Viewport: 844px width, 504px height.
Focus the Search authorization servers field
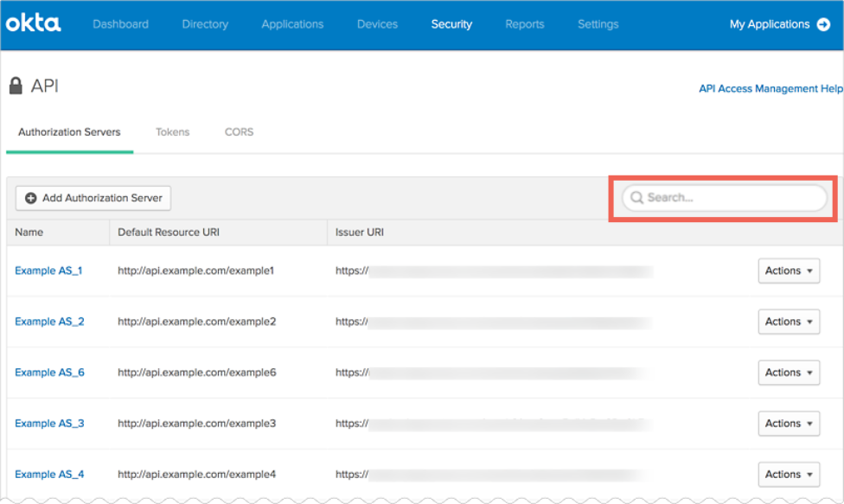coord(724,197)
